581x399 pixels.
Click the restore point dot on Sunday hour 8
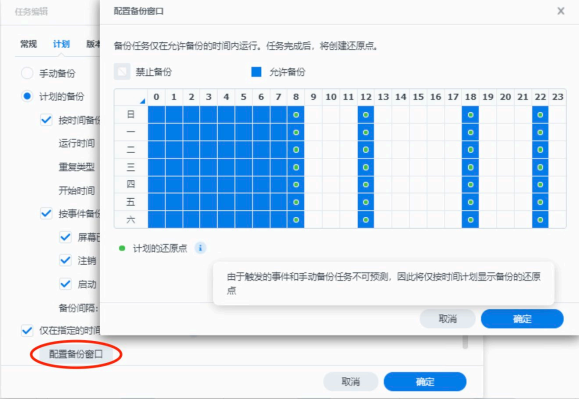(x=296, y=115)
